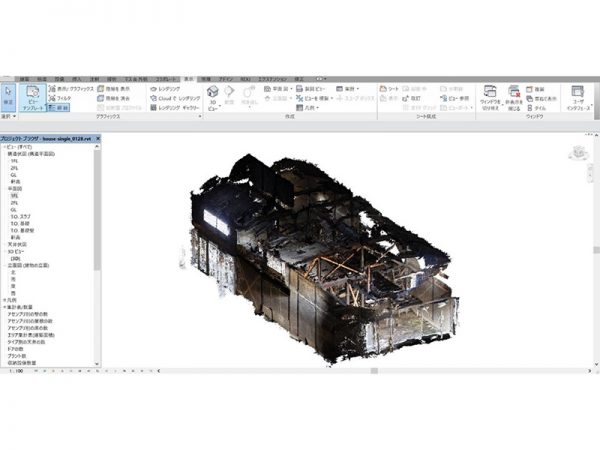The image size is (600, 450).
Task: Collapse ビュー (すべて) tree node
Action: click(4, 147)
